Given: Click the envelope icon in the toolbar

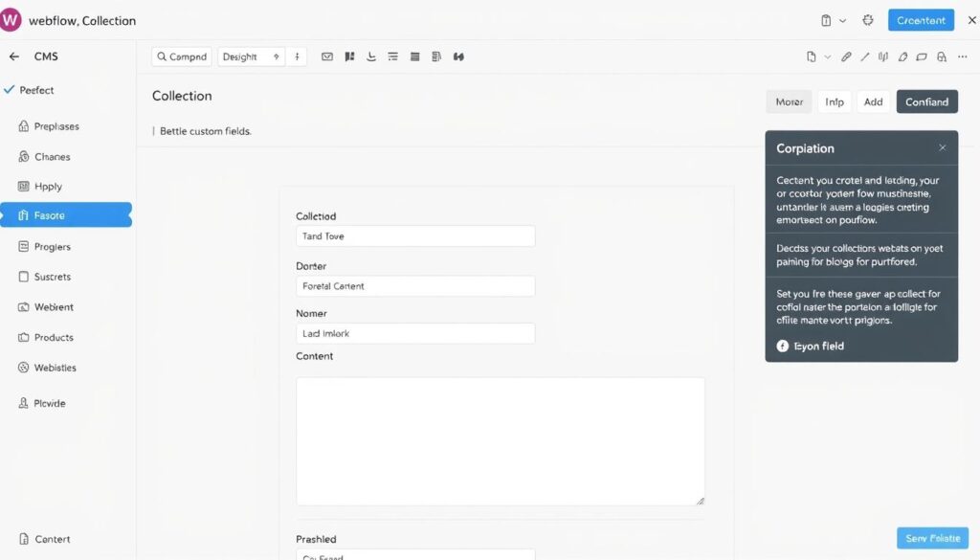Looking at the screenshot, I should pyautogui.click(x=327, y=56).
